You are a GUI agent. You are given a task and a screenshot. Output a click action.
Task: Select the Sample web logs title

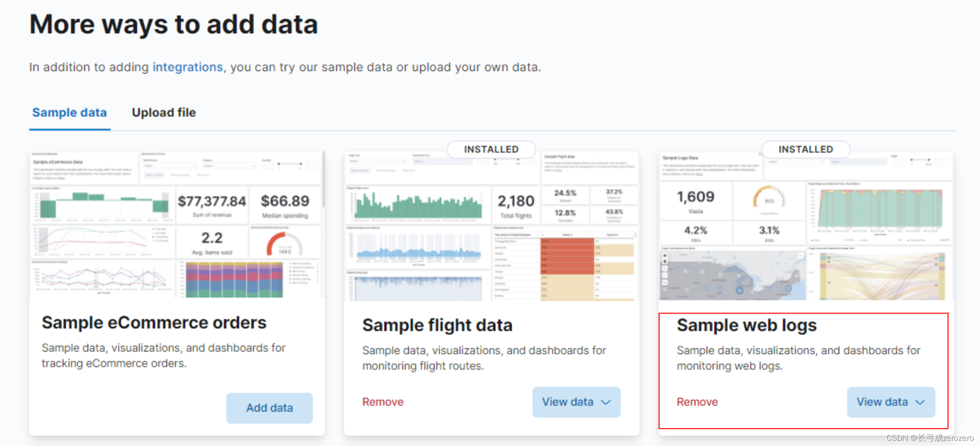(747, 325)
